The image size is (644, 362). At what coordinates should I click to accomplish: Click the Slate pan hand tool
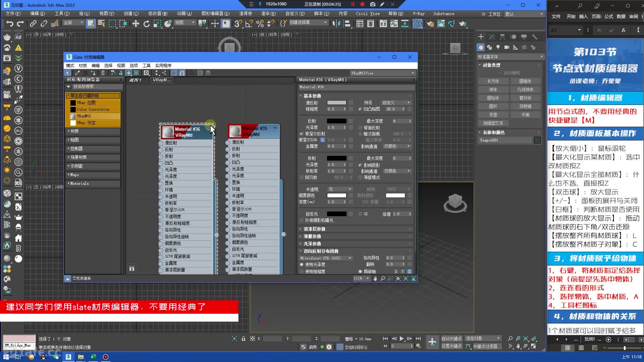[x=375, y=279]
